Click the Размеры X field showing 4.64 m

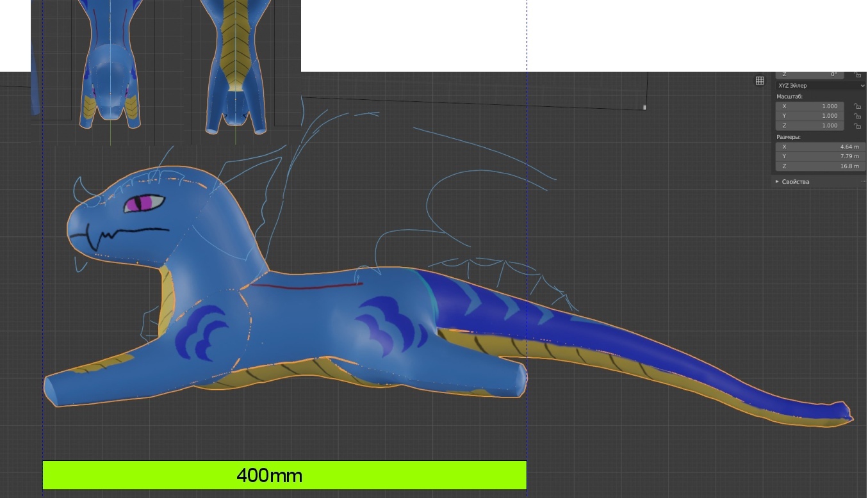coord(820,147)
